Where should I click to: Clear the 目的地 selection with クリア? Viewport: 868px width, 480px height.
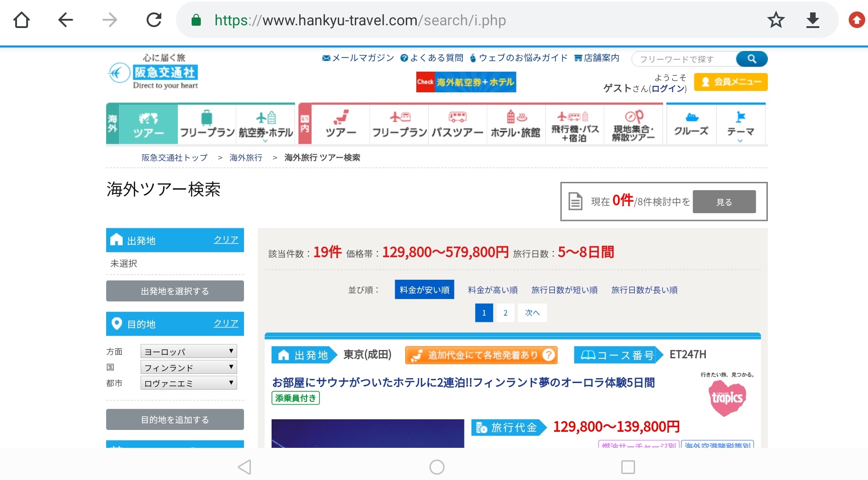[x=226, y=323]
